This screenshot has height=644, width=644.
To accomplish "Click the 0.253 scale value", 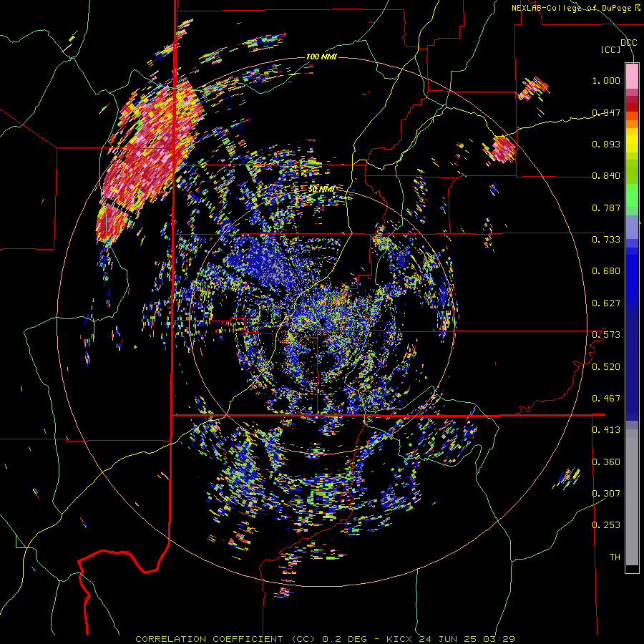I will [606, 525].
